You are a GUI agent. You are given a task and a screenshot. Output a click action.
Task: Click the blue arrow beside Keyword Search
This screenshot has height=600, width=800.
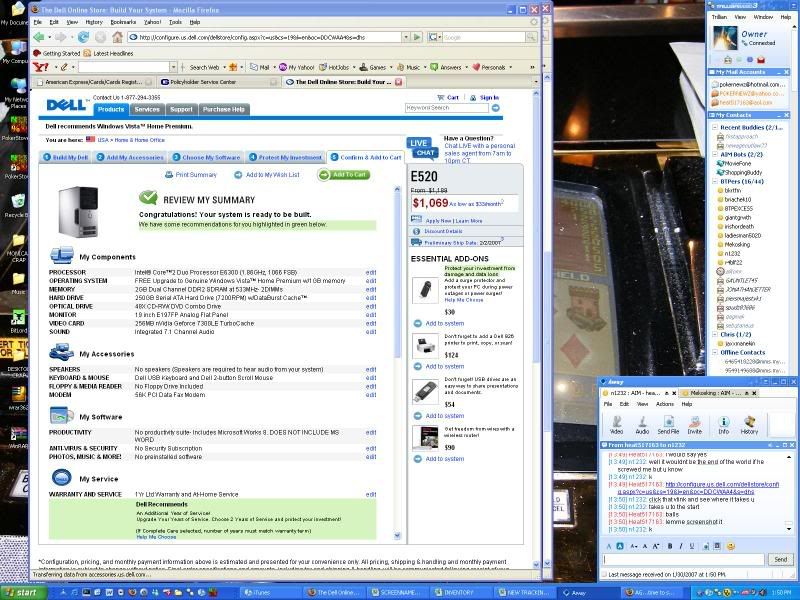[x=495, y=108]
